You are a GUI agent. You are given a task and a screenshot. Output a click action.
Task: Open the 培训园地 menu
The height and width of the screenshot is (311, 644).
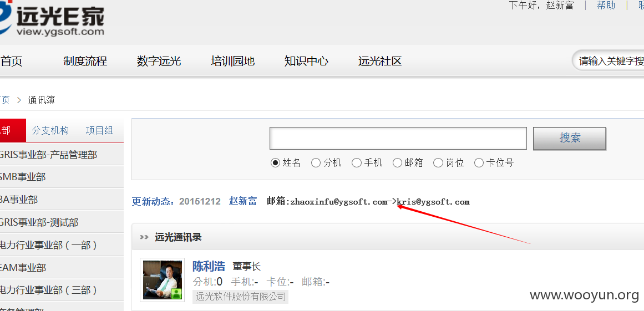pyautogui.click(x=233, y=62)
